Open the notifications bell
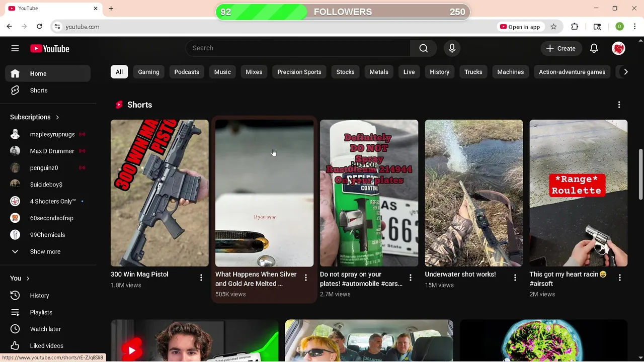Screen dimensions: 644x362 pyautogui.click(x=594, y=48)
